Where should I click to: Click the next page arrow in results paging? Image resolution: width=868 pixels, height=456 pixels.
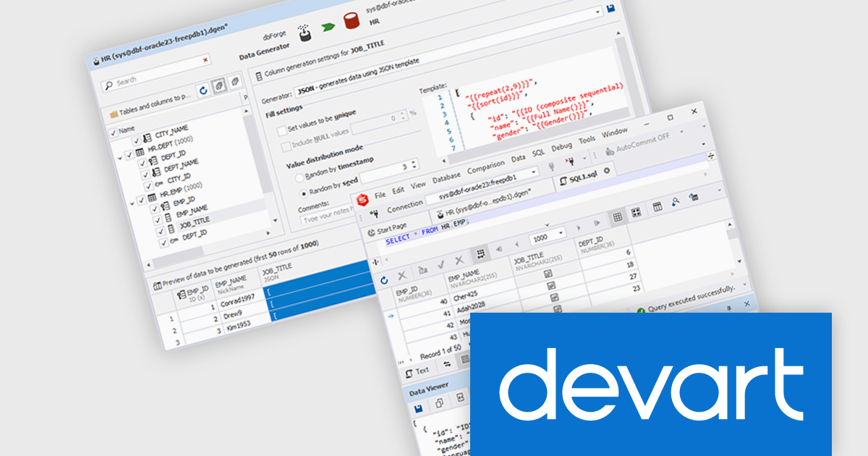578,227
